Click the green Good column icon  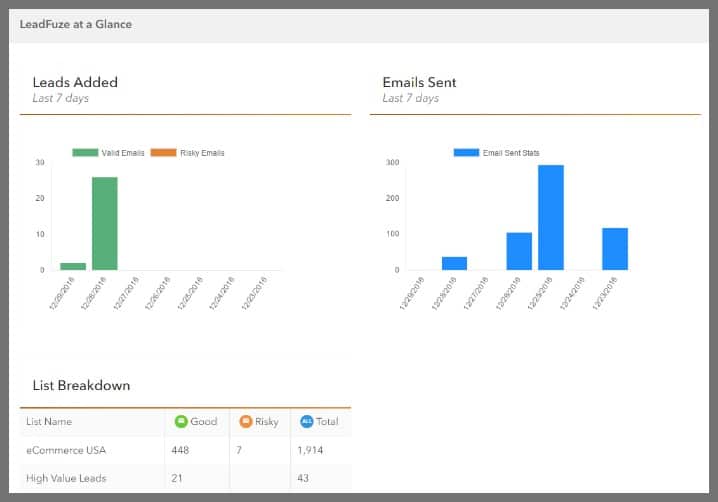(181, 421)
